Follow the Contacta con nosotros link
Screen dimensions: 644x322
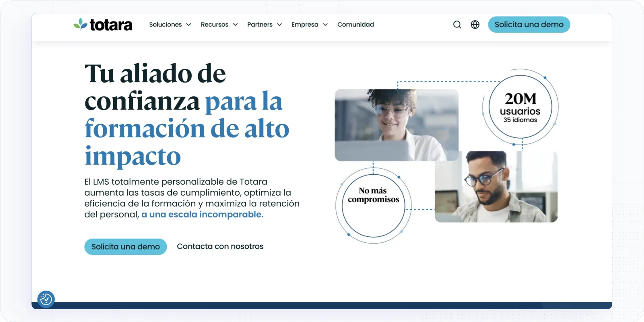[x=220, y=247]
